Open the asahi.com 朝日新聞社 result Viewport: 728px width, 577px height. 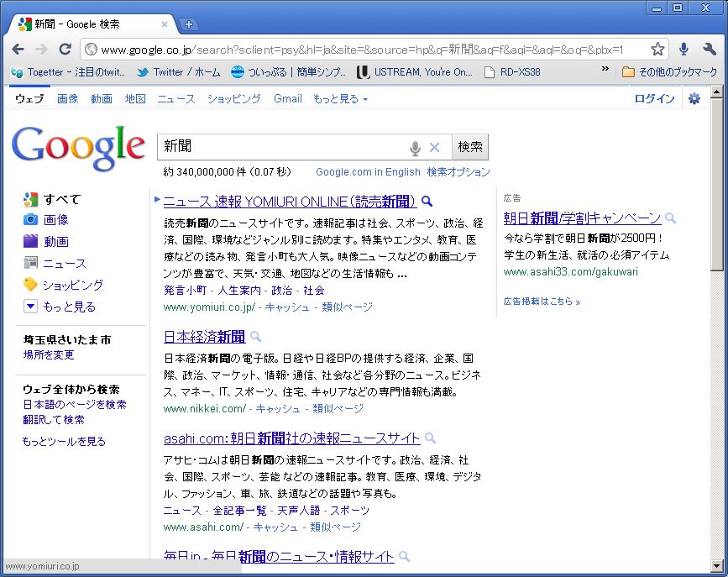(291, 438)
